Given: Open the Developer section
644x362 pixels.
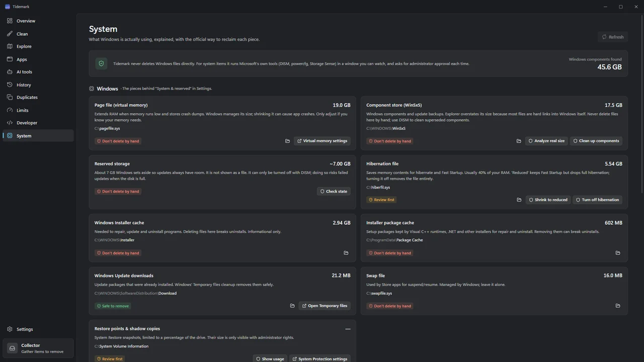Looking at the screenshot, I should 38,123.
